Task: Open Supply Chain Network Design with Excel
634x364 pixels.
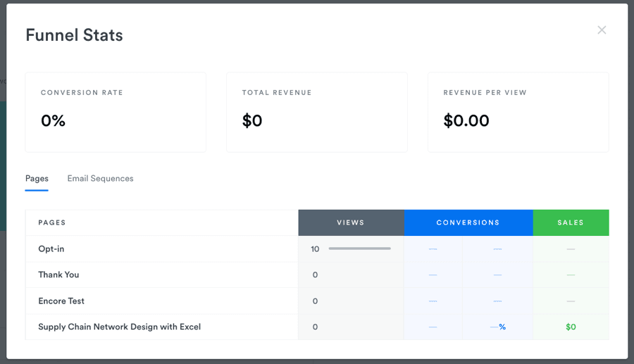Action: (119, 327)
